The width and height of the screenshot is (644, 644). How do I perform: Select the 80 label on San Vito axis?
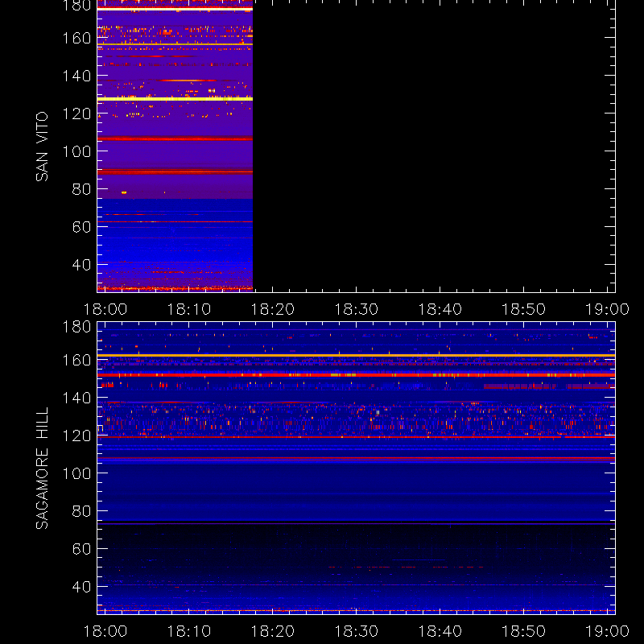[x=81, y=189]
